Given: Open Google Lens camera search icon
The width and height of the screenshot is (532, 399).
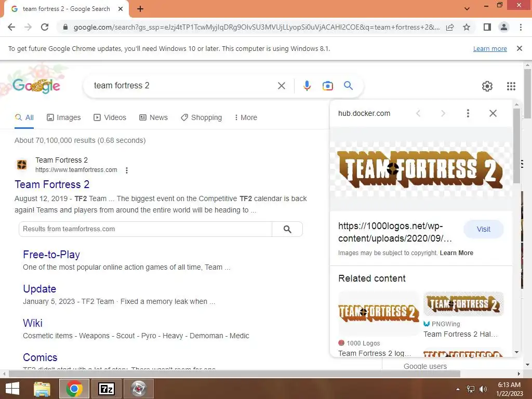Looking at the screenshot, I should point(327,86).
